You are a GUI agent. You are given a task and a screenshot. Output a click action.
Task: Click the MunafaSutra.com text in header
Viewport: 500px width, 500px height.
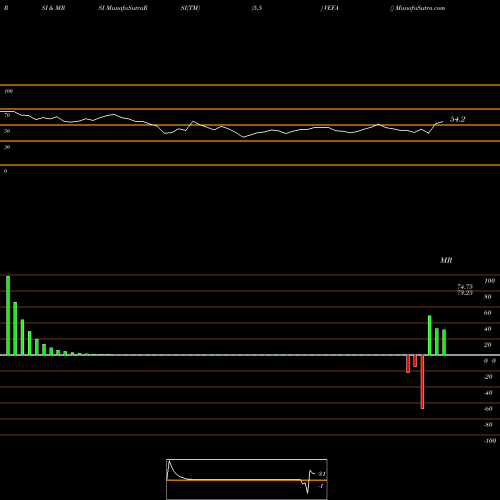point(420,8)
